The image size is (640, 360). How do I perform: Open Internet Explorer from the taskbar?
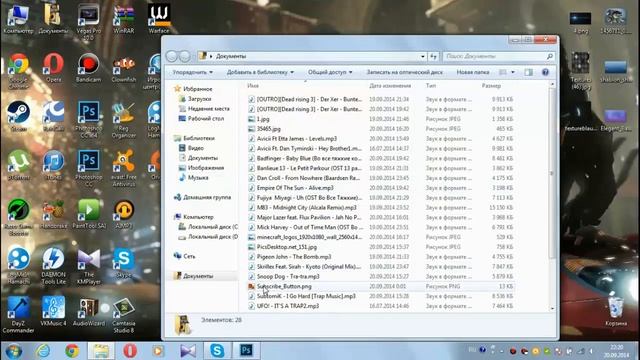43,351
